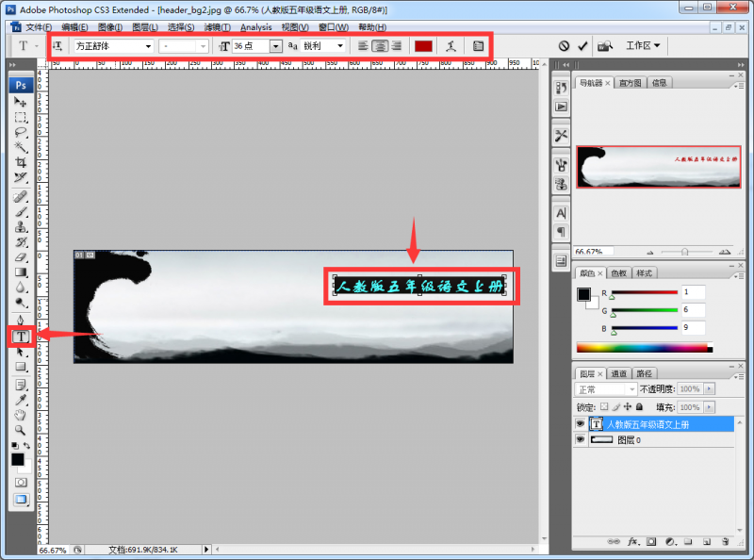Delete the selected layer
This screenshot has width=754, height=560.
[725, 542]
